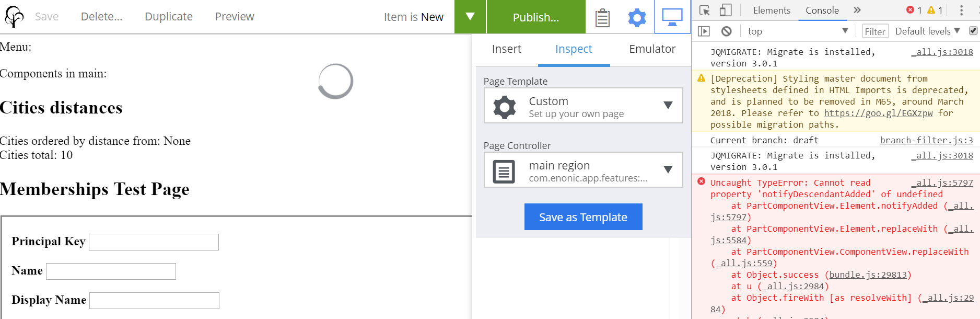Open the main region page controller dropdown
Screen dimensions: 980x319
point(669,169)
